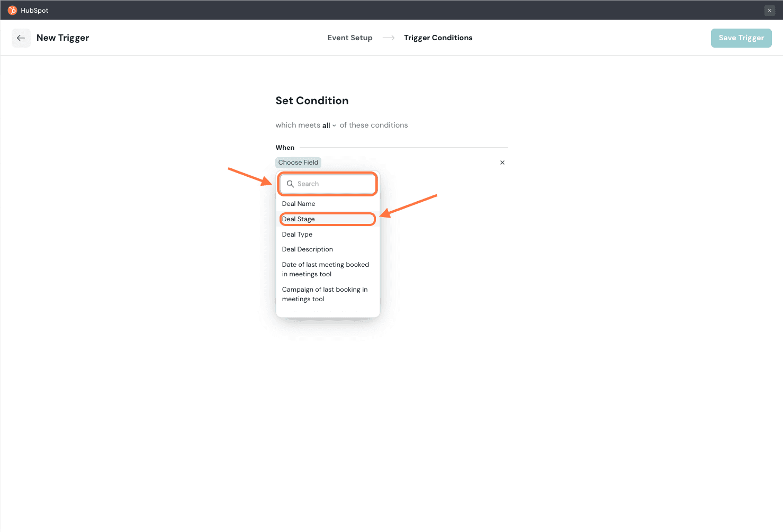Pick Deal Type in the field list
783x532 pixels.
pyautogui.click(x=297, y=235)
